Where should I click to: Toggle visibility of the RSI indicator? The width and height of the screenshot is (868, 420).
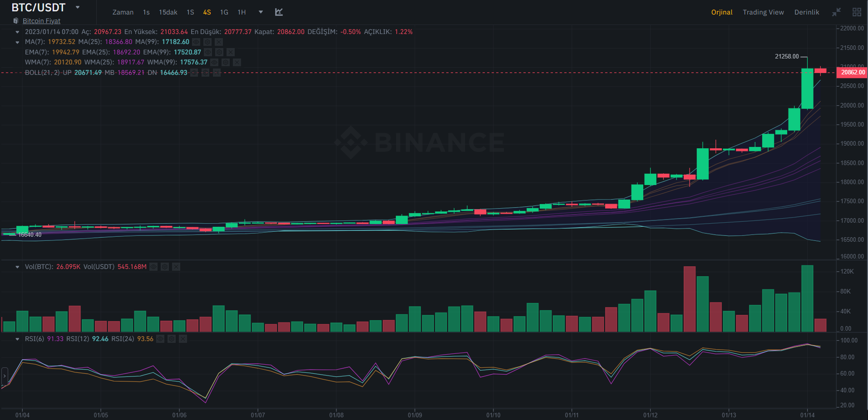160,339
